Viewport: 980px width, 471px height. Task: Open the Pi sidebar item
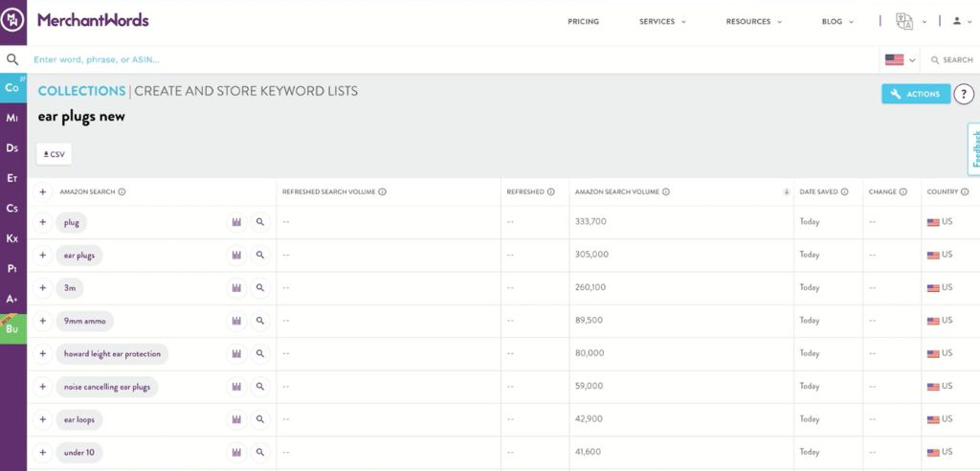click(12, 268)
